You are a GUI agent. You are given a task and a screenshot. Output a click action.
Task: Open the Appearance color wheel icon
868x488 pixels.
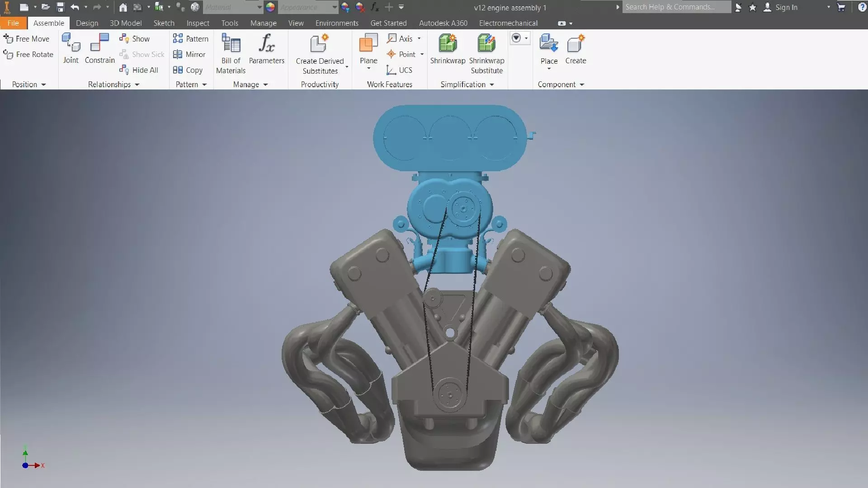click(x=270, y=7)
